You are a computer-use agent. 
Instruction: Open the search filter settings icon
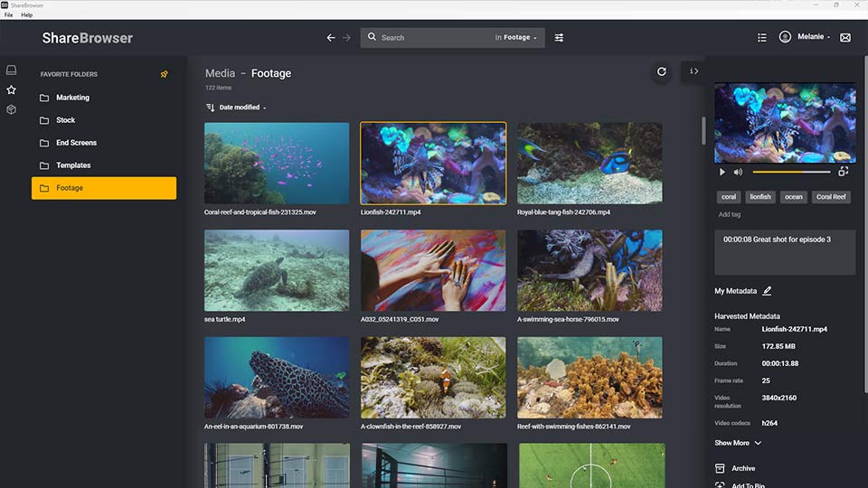pos(559,38)
